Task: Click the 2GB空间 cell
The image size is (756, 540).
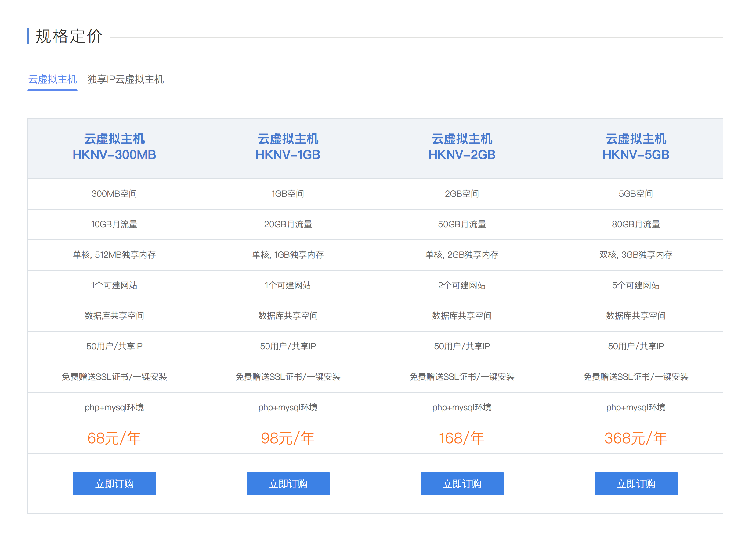Action: click(x=462, y=194)
